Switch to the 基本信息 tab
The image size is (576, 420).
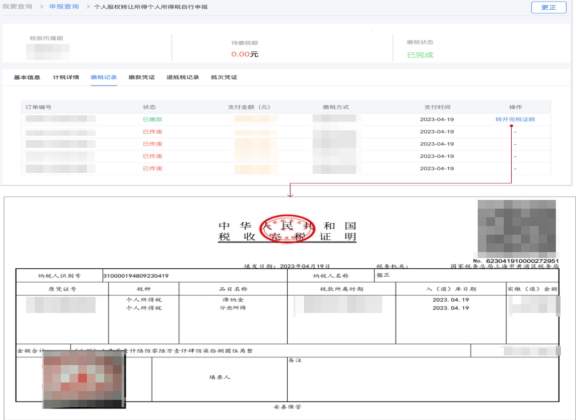27,77
